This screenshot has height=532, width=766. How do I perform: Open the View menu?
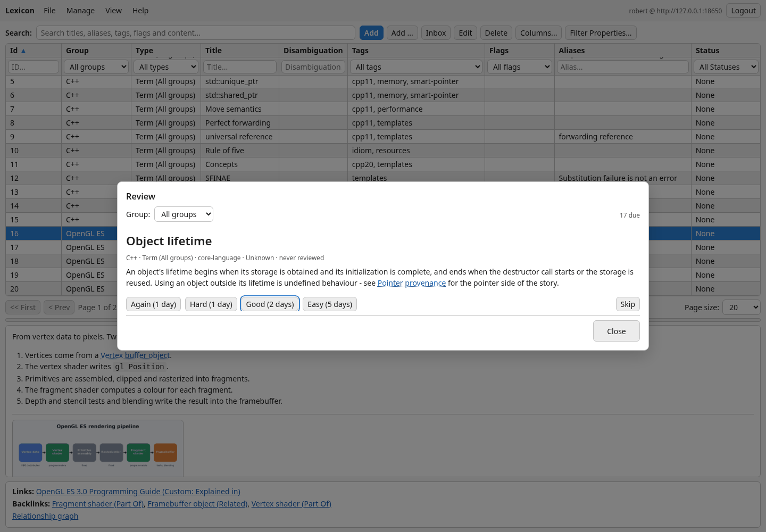(113, 11)
